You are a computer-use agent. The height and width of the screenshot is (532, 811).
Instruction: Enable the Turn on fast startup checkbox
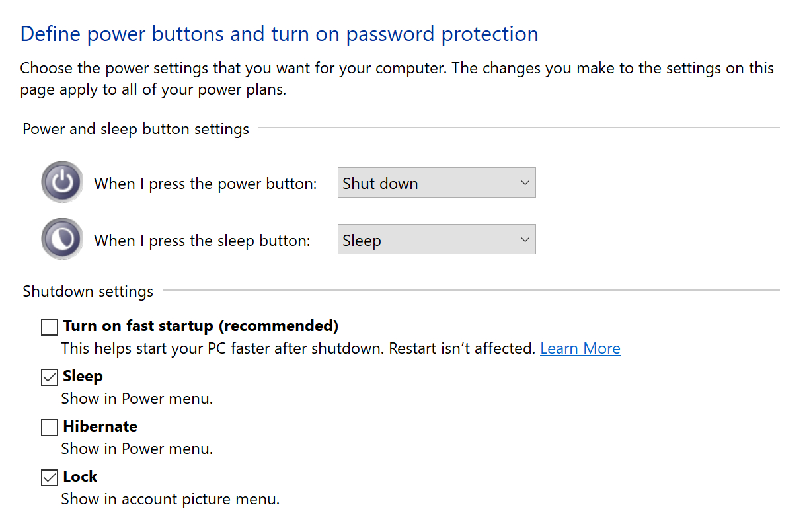pos(50,327)
